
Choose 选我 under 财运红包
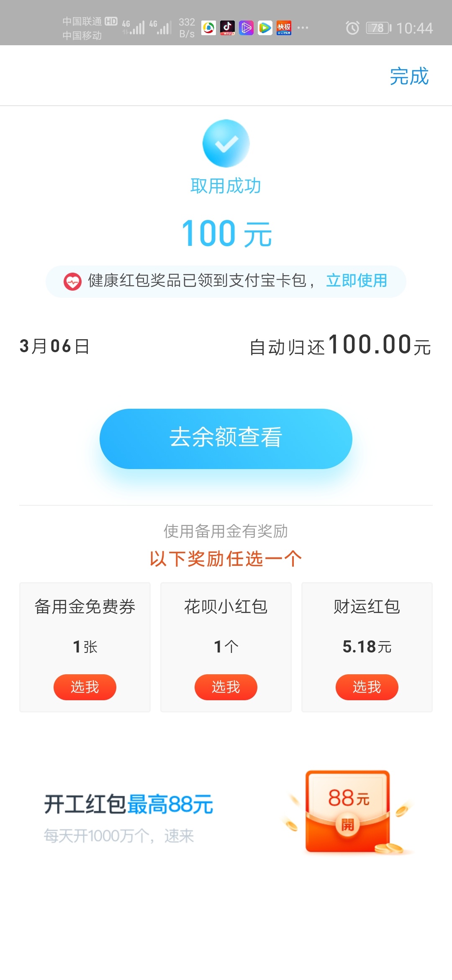pos(367,687)
